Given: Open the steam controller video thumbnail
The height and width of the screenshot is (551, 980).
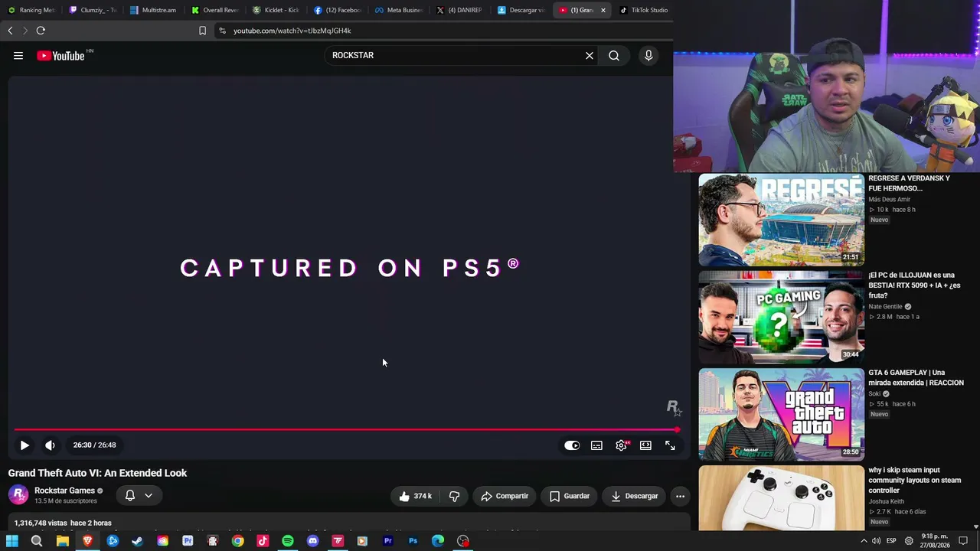Looking at the screenshot, I should point(781,498).
